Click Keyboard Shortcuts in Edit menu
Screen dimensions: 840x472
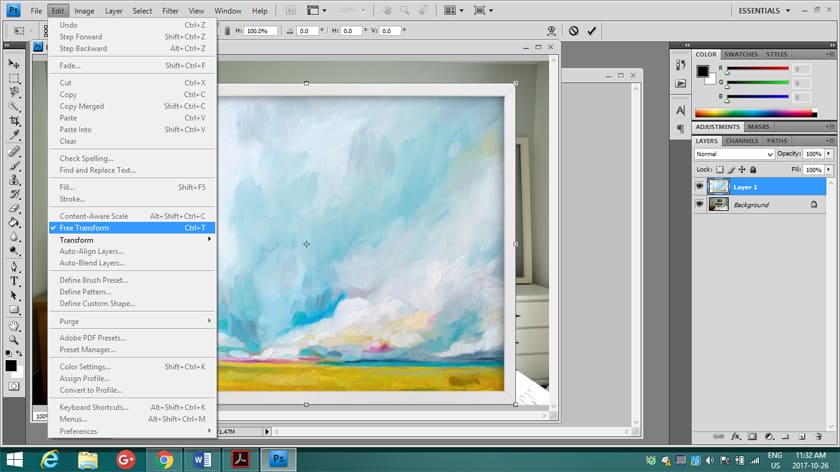pyautogui.click(x=132, y=407)
